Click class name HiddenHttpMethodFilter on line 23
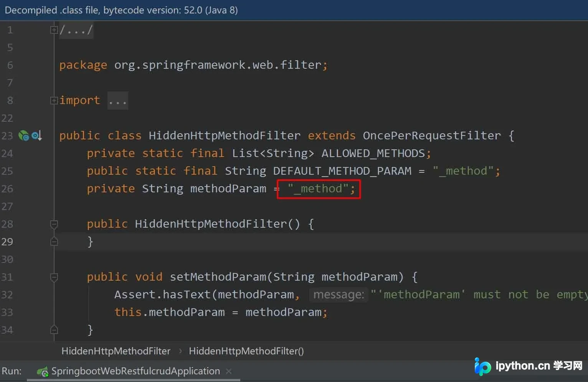The width and height of the screenshot is (588, 382). coord(225,136)
